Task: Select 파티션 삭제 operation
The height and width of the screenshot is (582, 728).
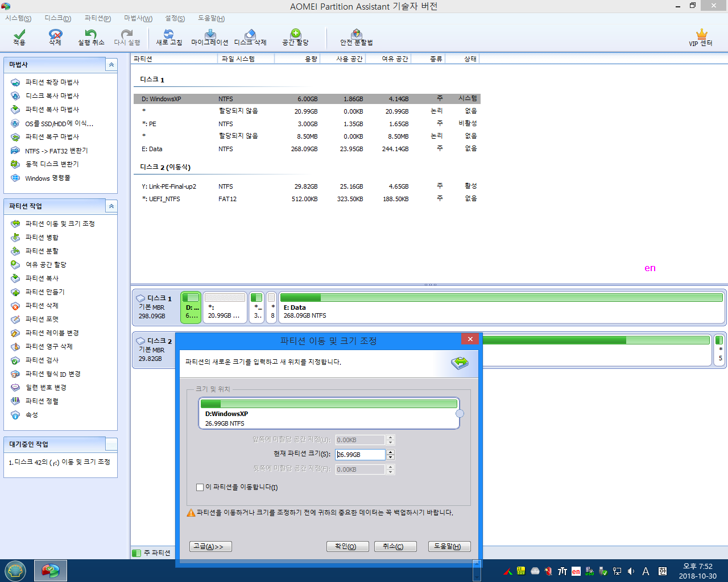Action: pos(42,306)
